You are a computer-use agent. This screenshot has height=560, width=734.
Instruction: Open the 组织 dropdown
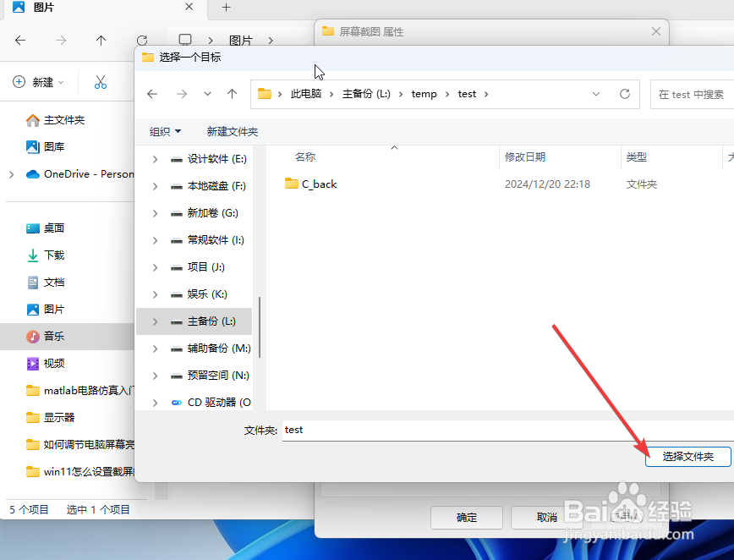coord(165,131)
